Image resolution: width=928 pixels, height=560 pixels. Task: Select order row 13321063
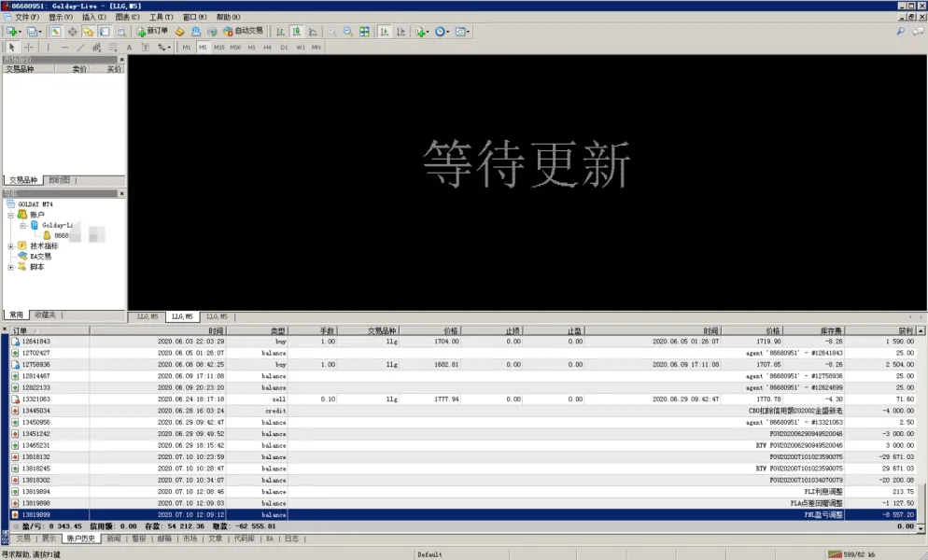coord(463,399)
